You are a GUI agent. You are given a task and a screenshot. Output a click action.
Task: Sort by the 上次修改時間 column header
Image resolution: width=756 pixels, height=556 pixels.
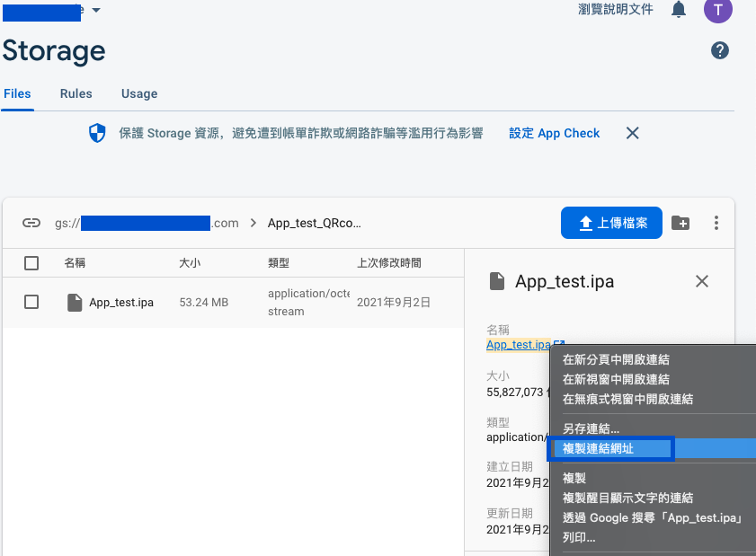pos(388,263)
